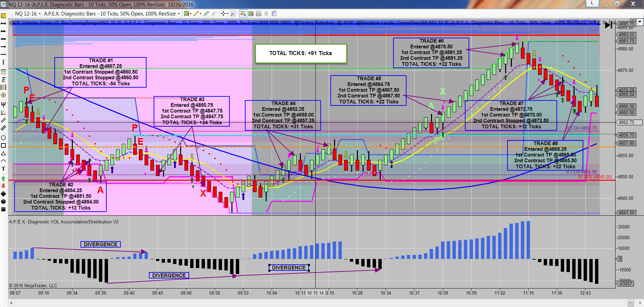
Task: Select the Triangle drawing tool
Action: pyautogui.click(x=3, y=153)
